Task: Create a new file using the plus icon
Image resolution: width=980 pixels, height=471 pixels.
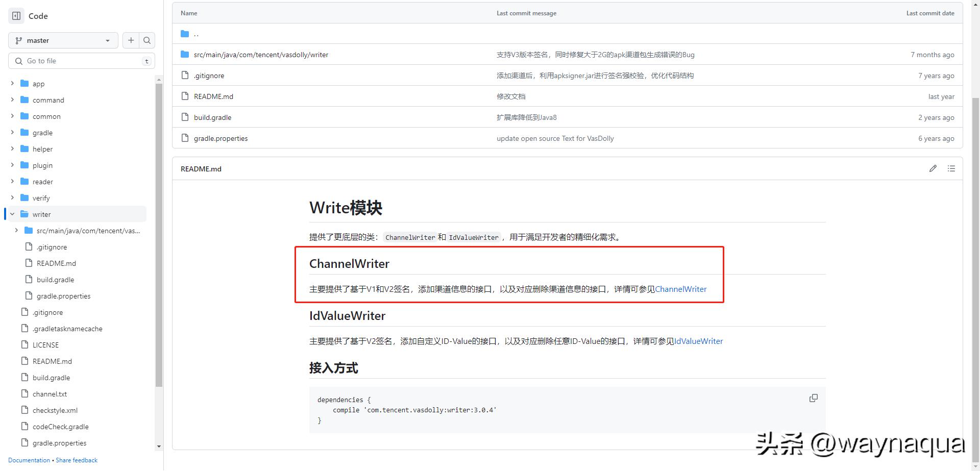Action: 131,40
